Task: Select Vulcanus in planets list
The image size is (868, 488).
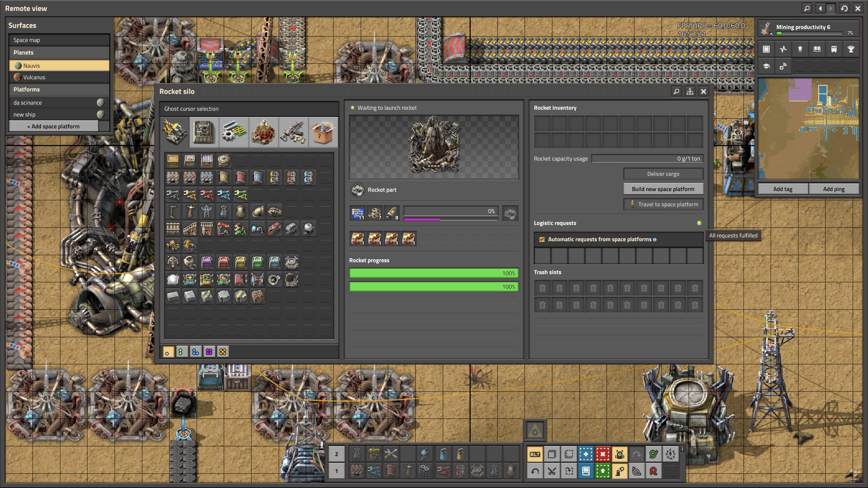Action: 59,77
